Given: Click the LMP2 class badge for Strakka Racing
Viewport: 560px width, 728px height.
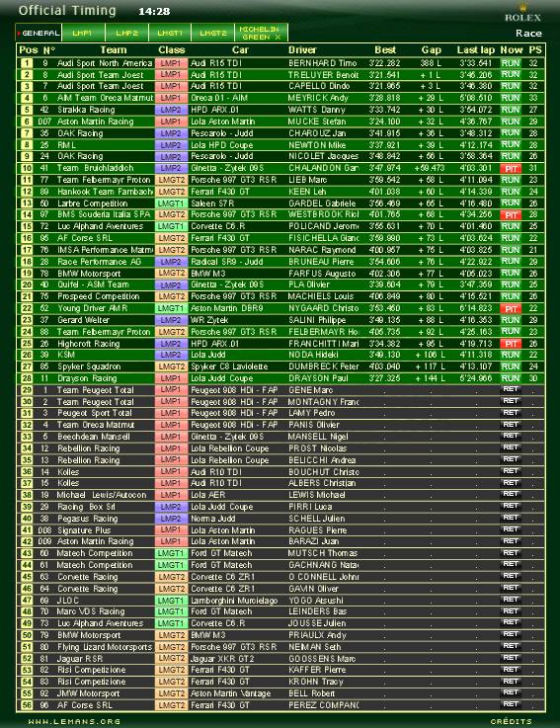Looking at the screenshot, I should 171,110.
